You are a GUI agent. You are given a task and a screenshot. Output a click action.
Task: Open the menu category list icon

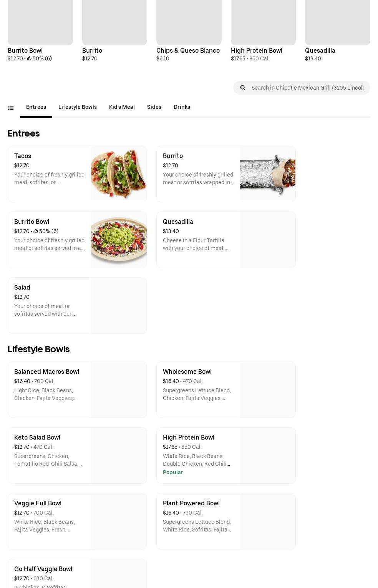pyautogui.click(x=11, y=108)
